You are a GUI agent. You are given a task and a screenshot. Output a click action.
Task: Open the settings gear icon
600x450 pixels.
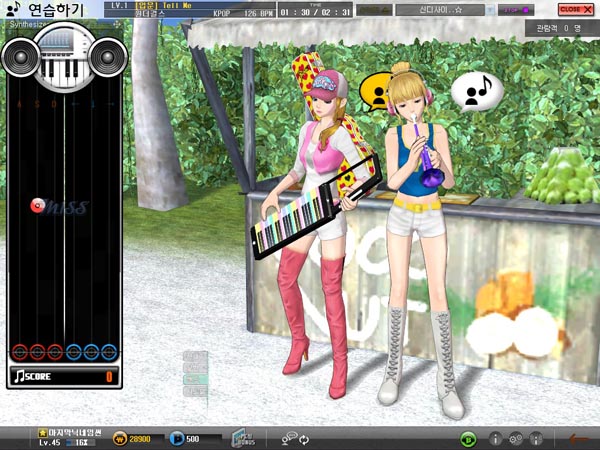[516, 438]
